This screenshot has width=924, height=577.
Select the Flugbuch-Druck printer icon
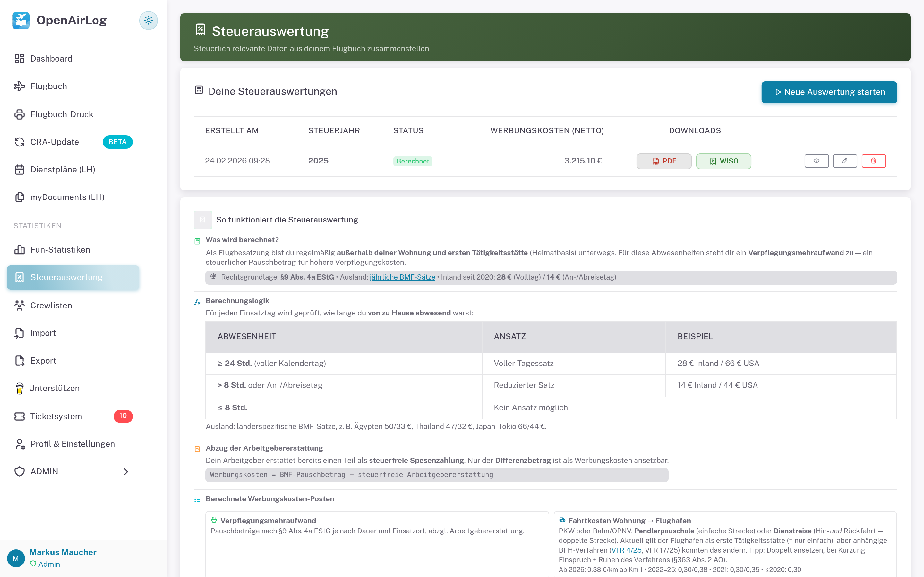tap(20, 114)
